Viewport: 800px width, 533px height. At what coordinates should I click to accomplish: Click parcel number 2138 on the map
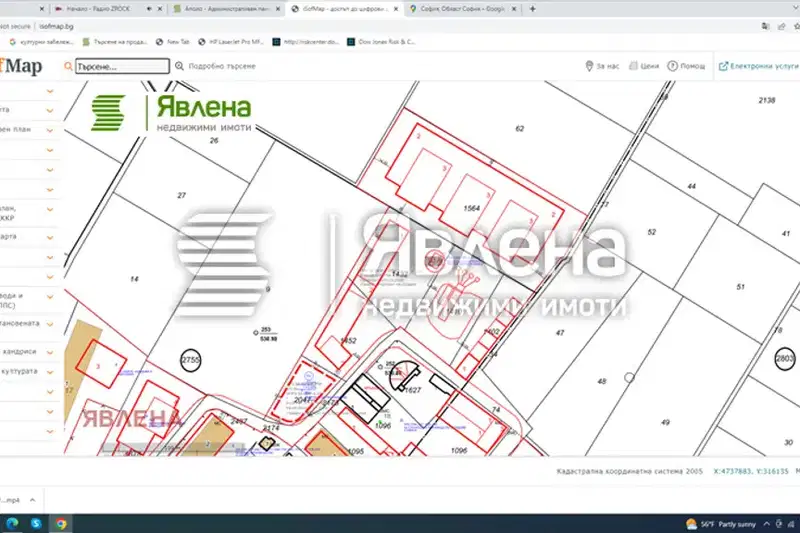click(767, 100)
